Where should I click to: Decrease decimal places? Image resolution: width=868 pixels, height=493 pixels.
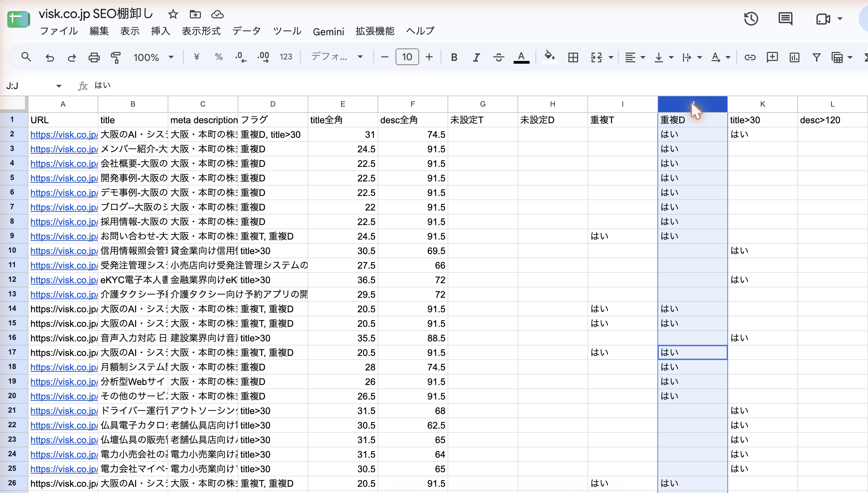click(x=240, y=57)
